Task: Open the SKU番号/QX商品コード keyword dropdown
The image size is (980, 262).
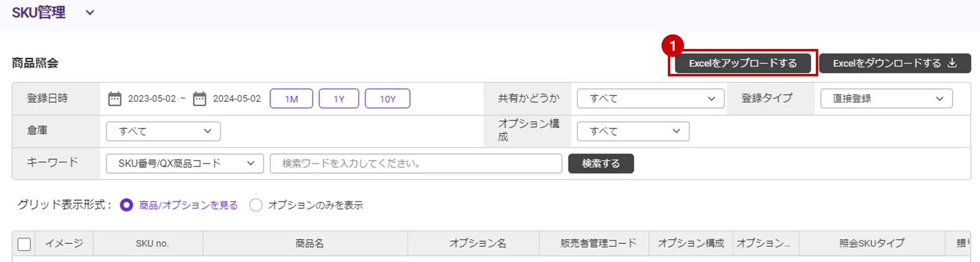Action: (185, 164)
